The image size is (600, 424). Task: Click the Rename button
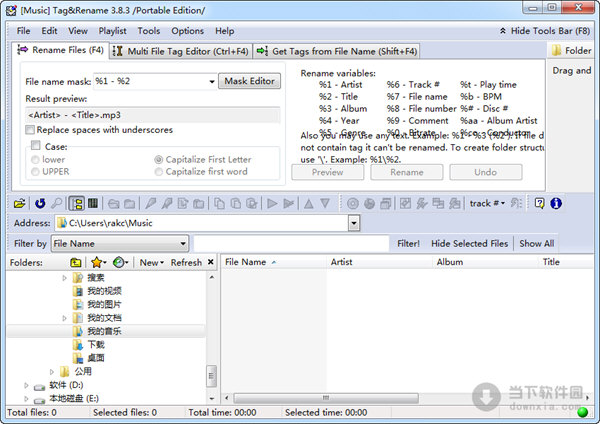coord(407,172)
